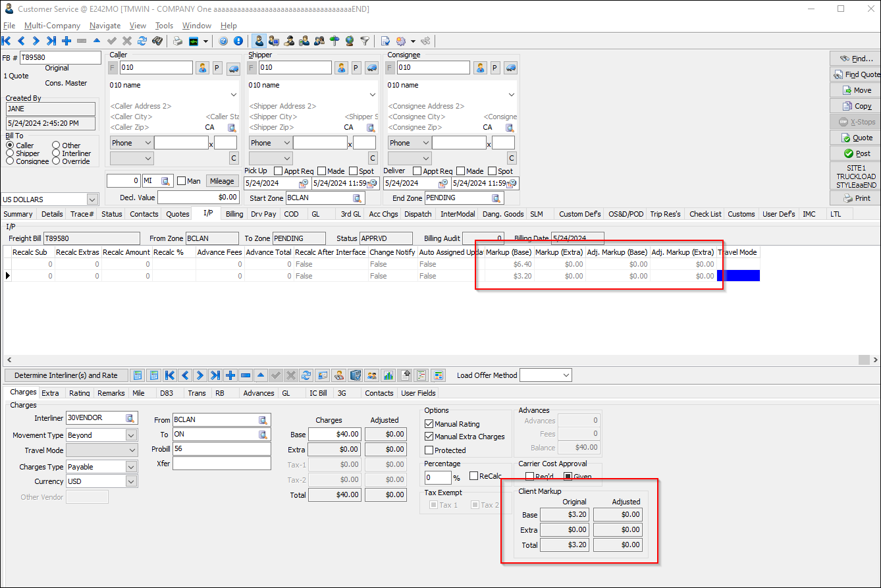Open the Movement Type Beyond dropdown
Screen dimensions: 881x588
[131, 435]
